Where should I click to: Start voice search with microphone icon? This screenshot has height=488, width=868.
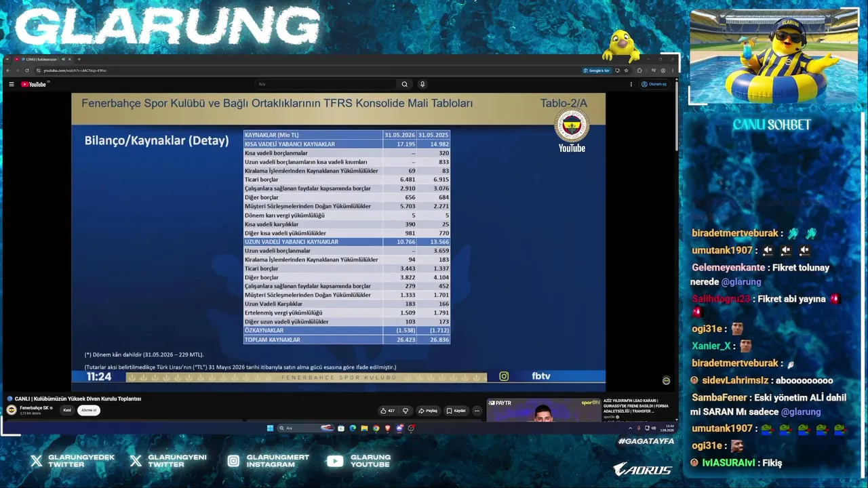[422, 84]
